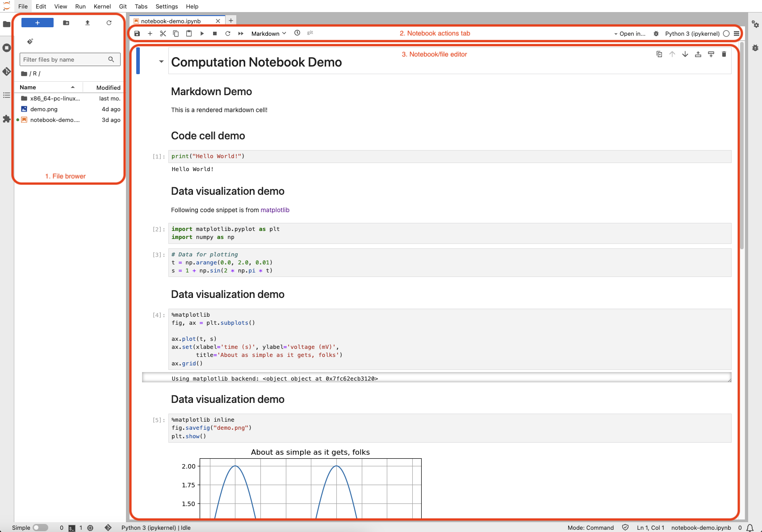Screen dimensions: 762x532
Task: Toggle the Simple interface switch
Action: coord(40,528)
